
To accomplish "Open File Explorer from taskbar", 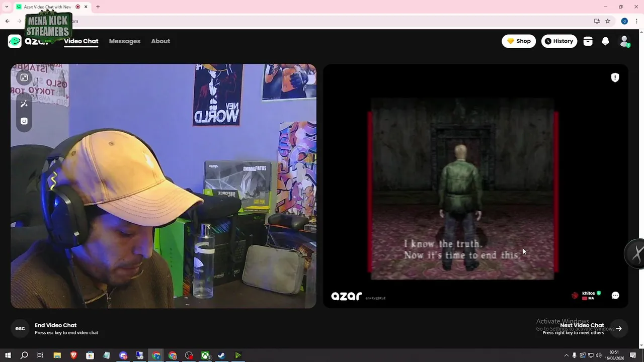I will [57, 355].
